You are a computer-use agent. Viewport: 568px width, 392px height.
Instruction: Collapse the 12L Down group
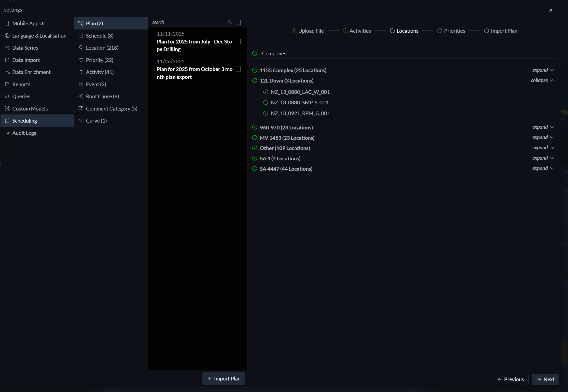click(542, 80)
